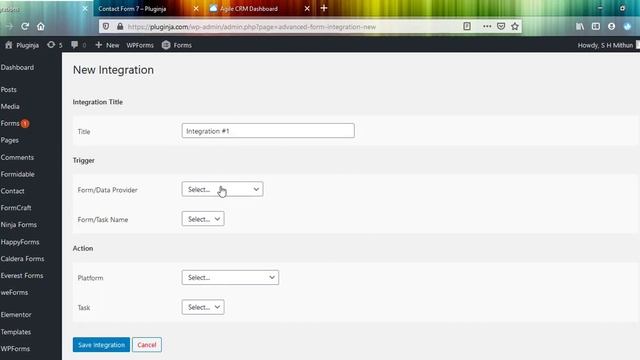Open Formidable in sidebar
Screen dimensions: 640x360
pyautogui.click(x=18, y=174)
